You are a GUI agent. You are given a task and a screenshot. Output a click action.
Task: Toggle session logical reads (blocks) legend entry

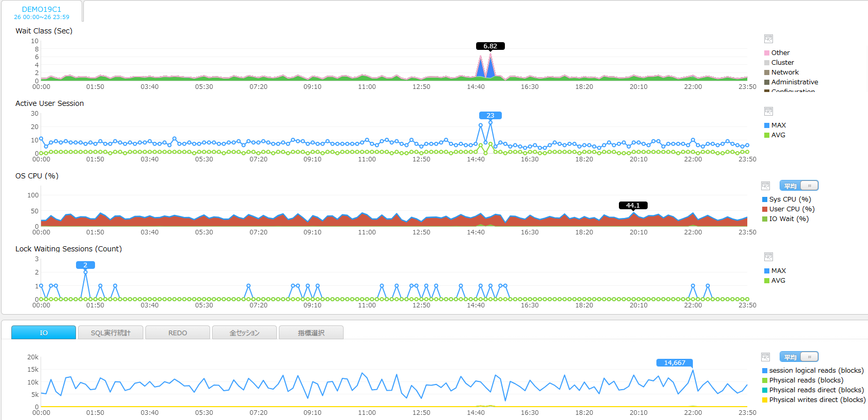click(816, 371)
